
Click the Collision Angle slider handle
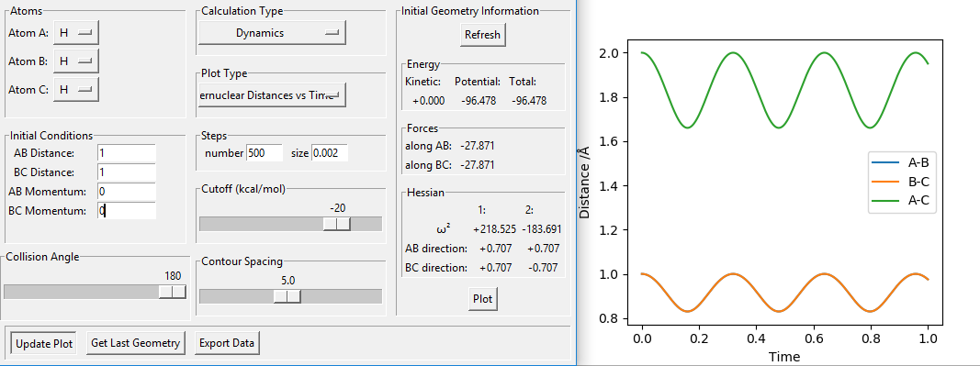pos(173,292)
